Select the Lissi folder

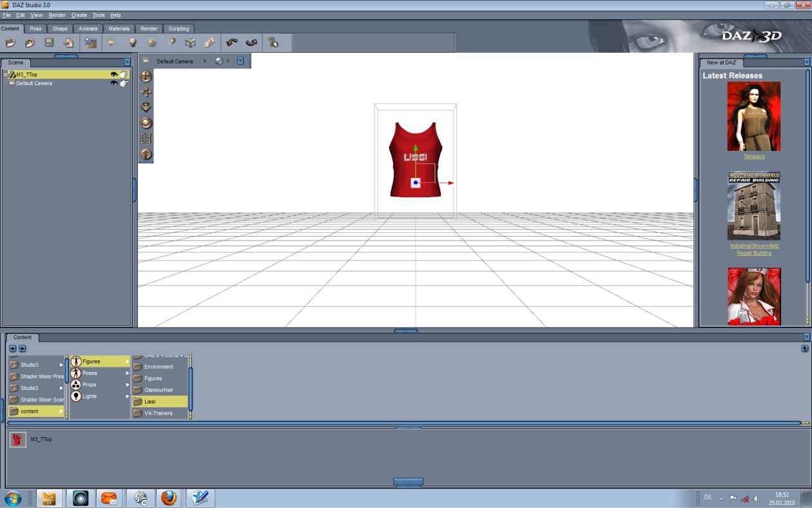click(160, 402)
